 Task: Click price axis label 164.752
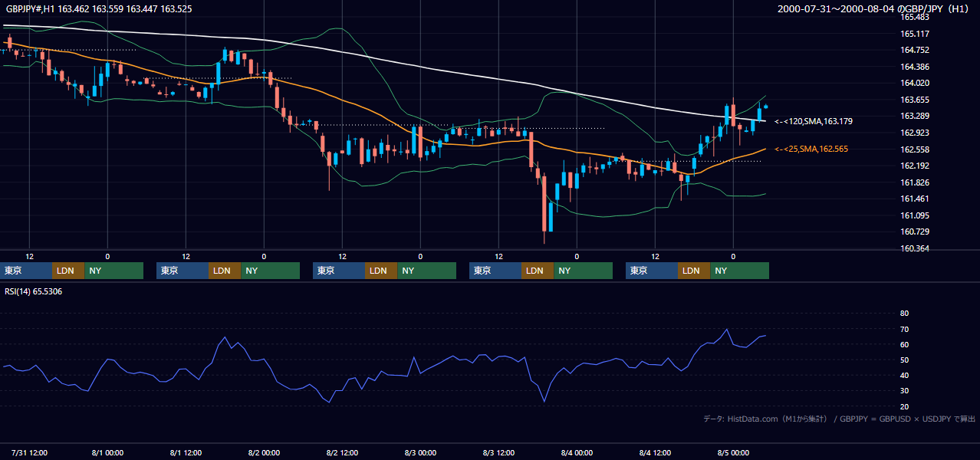[915, 51]
